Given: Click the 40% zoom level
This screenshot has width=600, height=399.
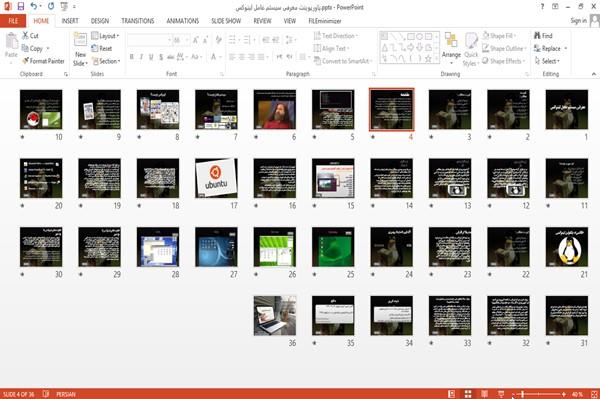Looking at the screenshot, I should (577, 394).
